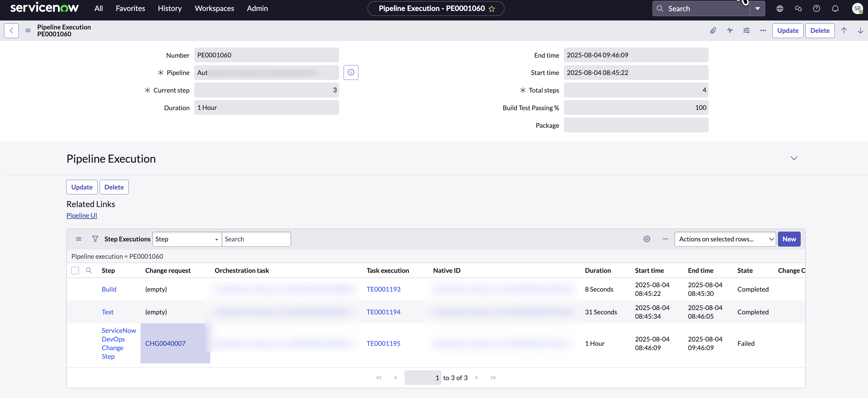Viewport: 868px width, 398px height.
Task: Check the select-all rows checkbox
Action: click(75, 270)
